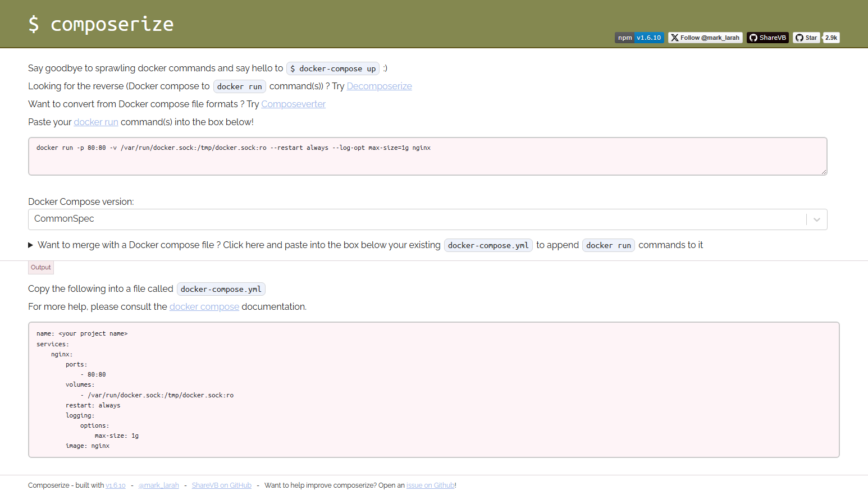Open the Decomposerize link
The width and height of the screenshot is (868, 495).
379,86
